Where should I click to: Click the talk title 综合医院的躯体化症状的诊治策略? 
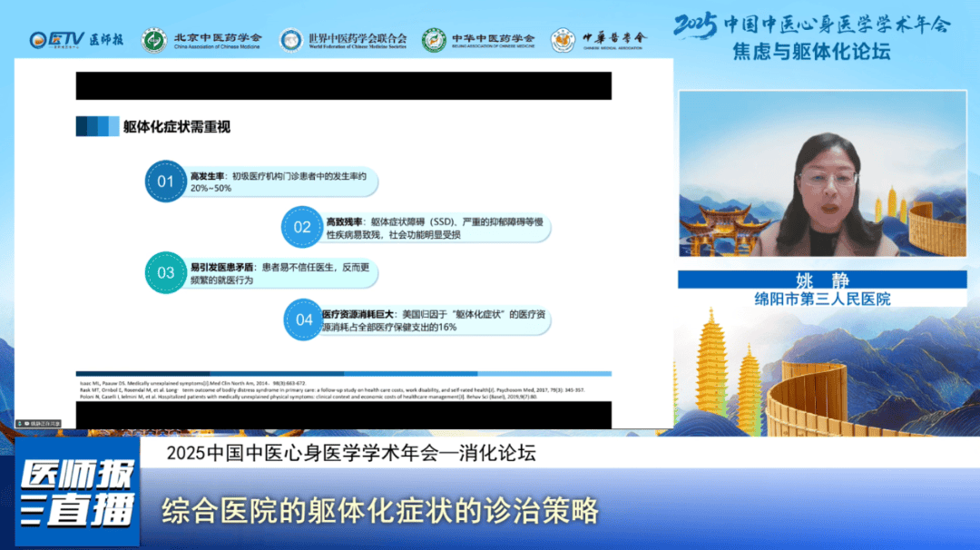coord(380,510)
